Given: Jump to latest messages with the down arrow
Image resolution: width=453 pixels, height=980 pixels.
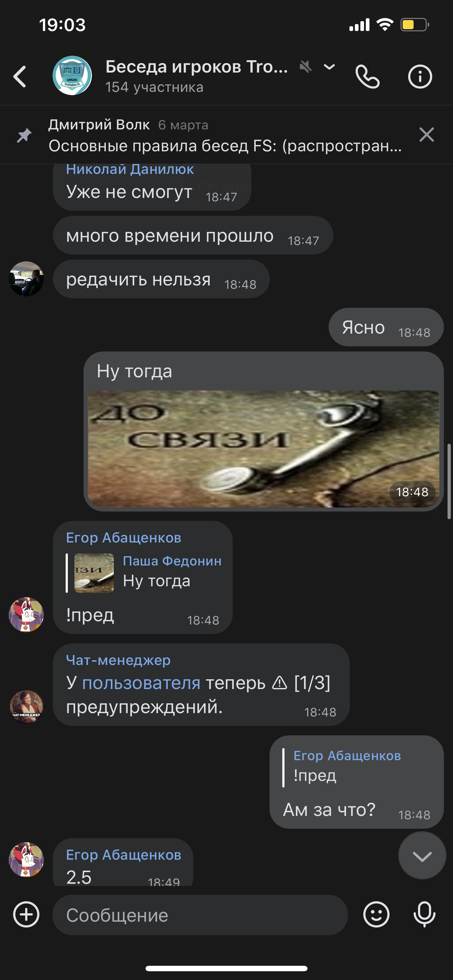Looking at the screenshot, I should (422, 856).
